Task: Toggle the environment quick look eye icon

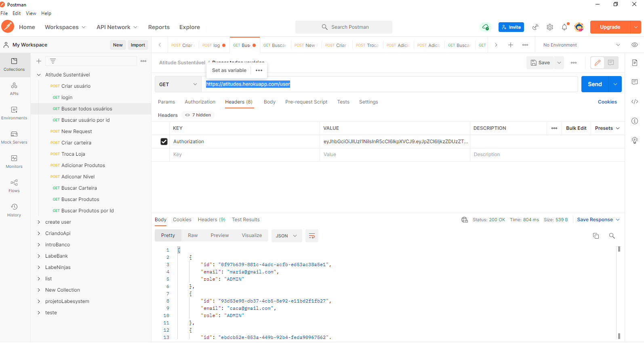Action: pyautogui.click(x=635, y=45)
